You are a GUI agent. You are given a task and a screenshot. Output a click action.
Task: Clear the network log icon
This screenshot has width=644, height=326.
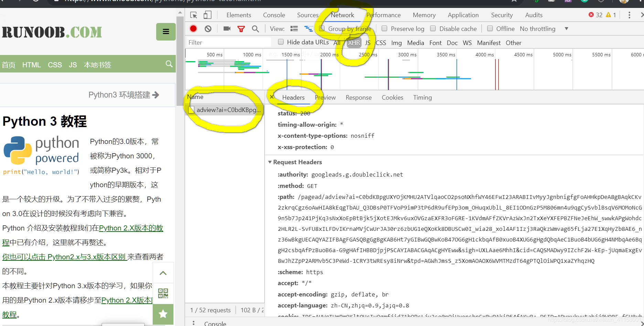[x=208, y=29]
